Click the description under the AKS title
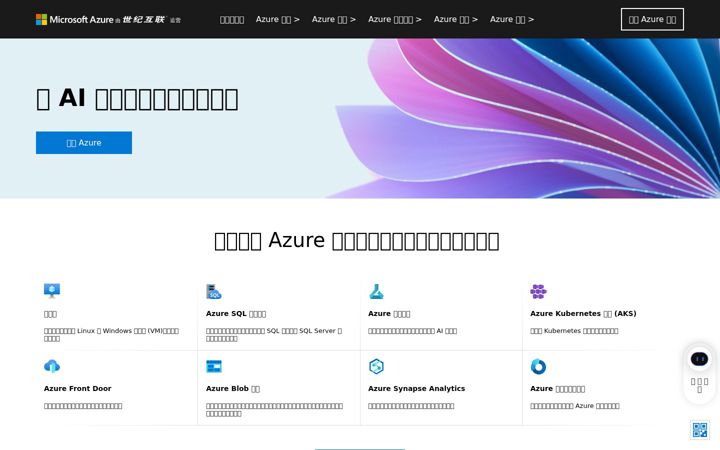 574,331
